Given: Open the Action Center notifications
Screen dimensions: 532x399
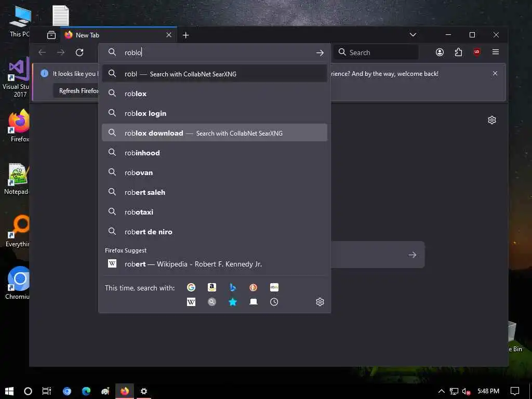Looking at the screenshot, I should [x=515, y=391].
